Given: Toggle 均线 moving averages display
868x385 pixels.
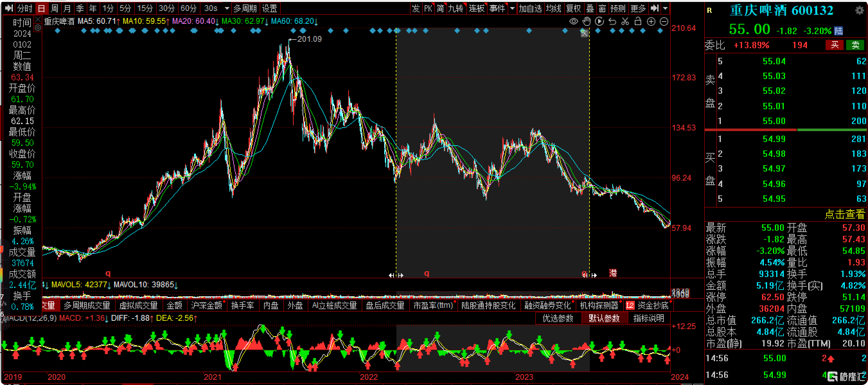Looking at the screenshot, I should [x=554, y=8].
